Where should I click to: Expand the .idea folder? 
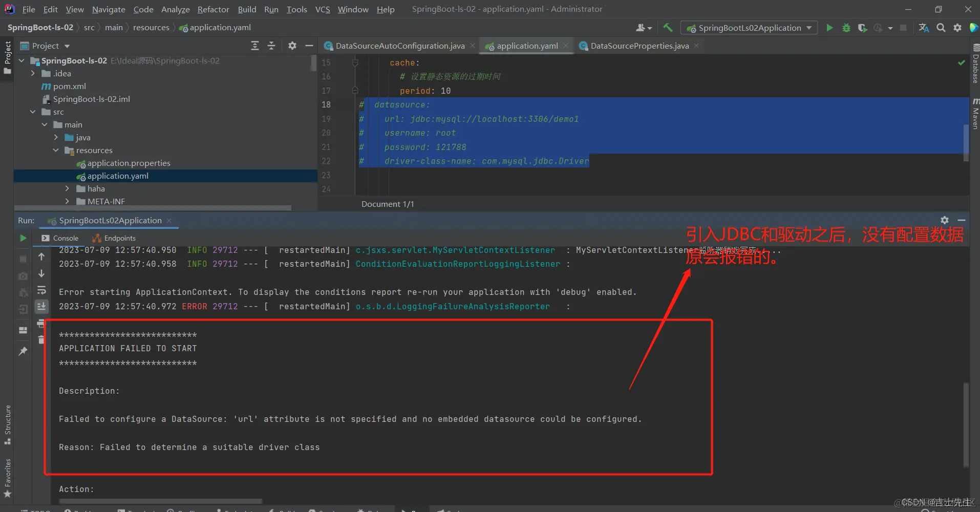[33, 73]
